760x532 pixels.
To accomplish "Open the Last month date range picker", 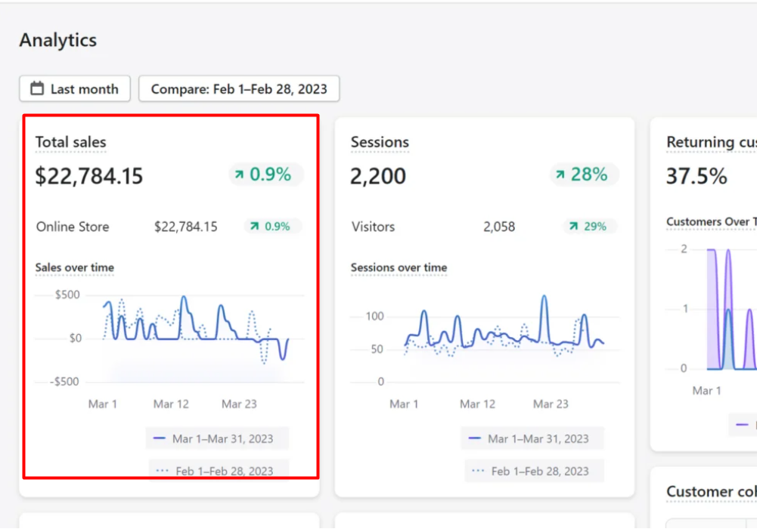I will point(75,89).
